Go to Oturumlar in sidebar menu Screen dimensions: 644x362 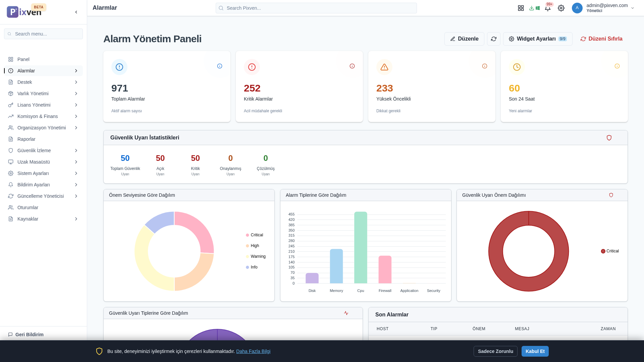(28, 207)
